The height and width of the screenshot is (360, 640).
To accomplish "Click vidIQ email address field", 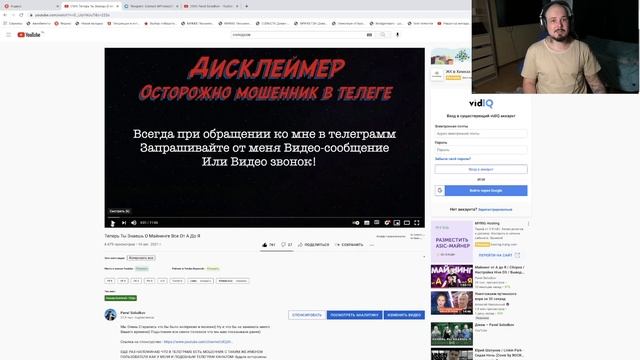I will tap(481, 133).
